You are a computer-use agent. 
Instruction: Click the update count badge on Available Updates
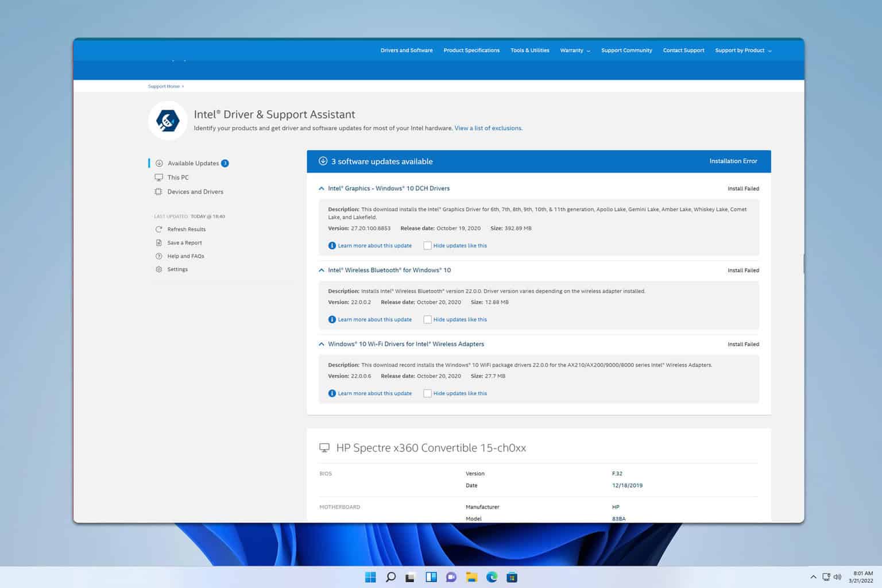tap(225, 163)
